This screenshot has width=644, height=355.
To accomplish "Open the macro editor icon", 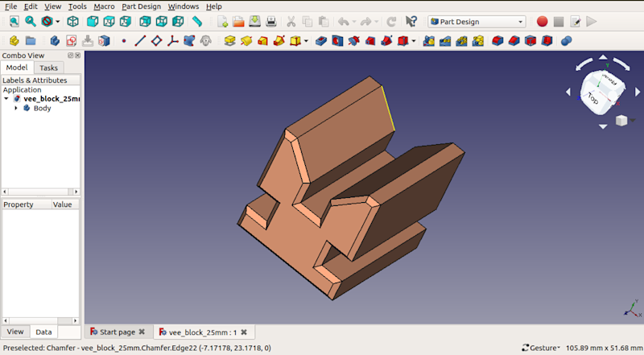I will [576, 22].
